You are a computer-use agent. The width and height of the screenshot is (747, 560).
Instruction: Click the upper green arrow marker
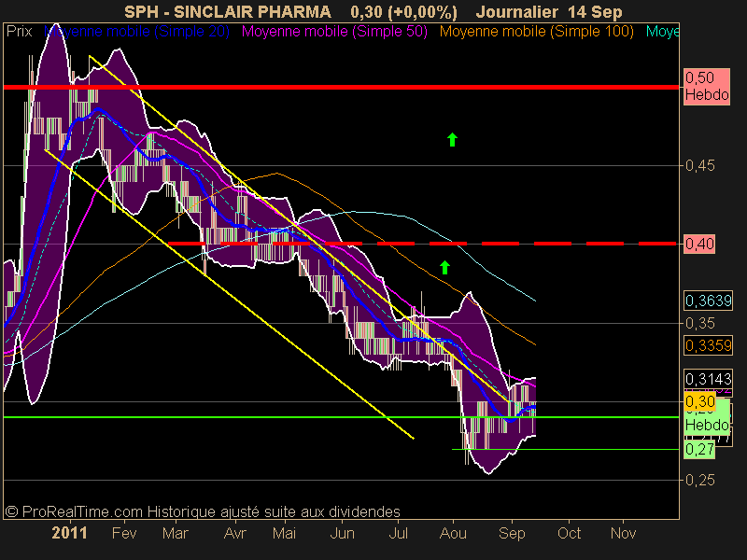[x=452, y=139]
